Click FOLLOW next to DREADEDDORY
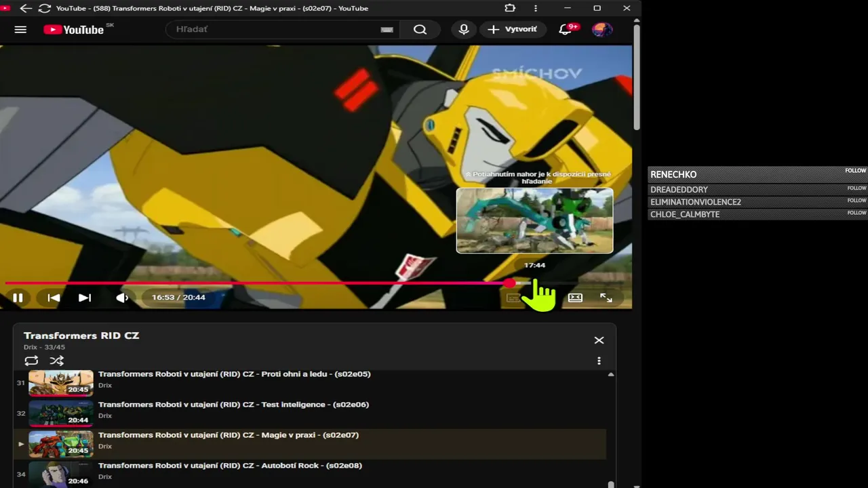Image resolution: width=868 pixels, height=488 pixels. tap(856, 188)
